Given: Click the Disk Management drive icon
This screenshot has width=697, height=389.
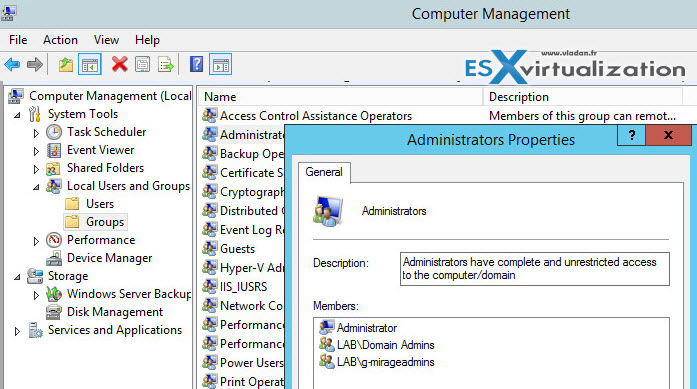Looking at the screenshot, I should click(x=54, y=312).
